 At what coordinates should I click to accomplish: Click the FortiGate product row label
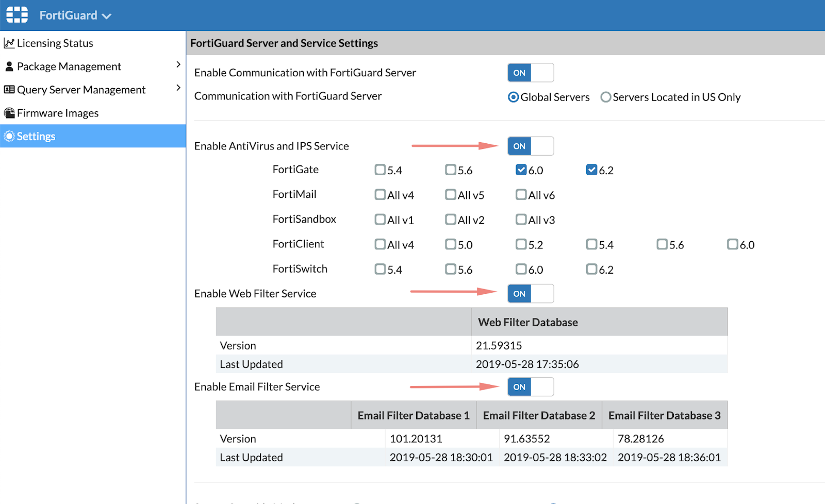click(x=295, y=170)
